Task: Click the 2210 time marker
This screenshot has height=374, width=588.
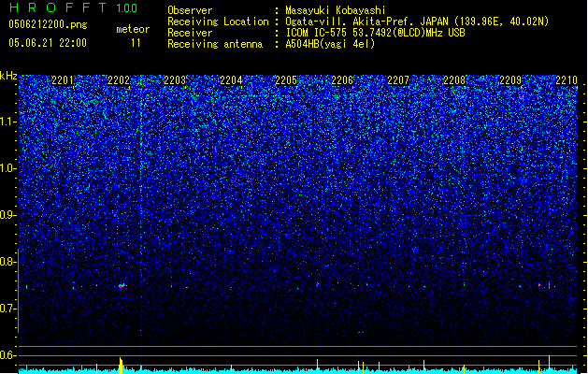Action: point(566,80)
